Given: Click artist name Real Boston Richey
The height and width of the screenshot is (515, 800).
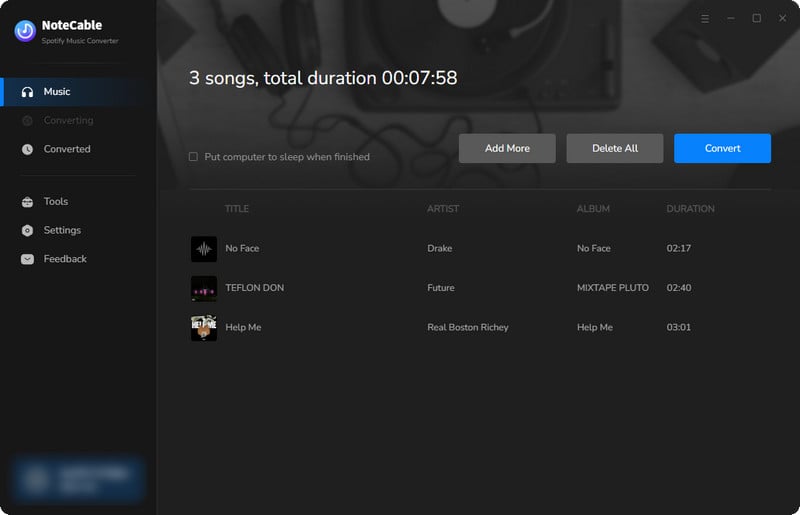Looking at the screenshot, I should pyautogui.click(x=468, y=328).
